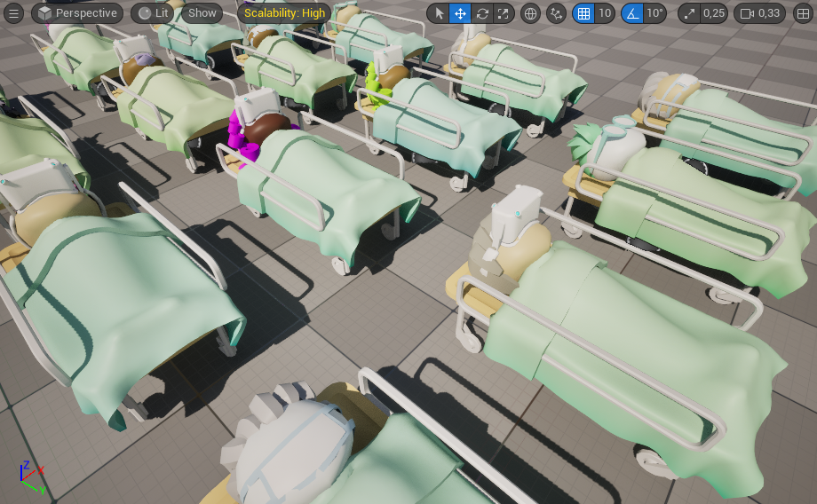817x504 pixels.
Task: Click the Scalability: High warning button
Action: (x=284, y=13)
